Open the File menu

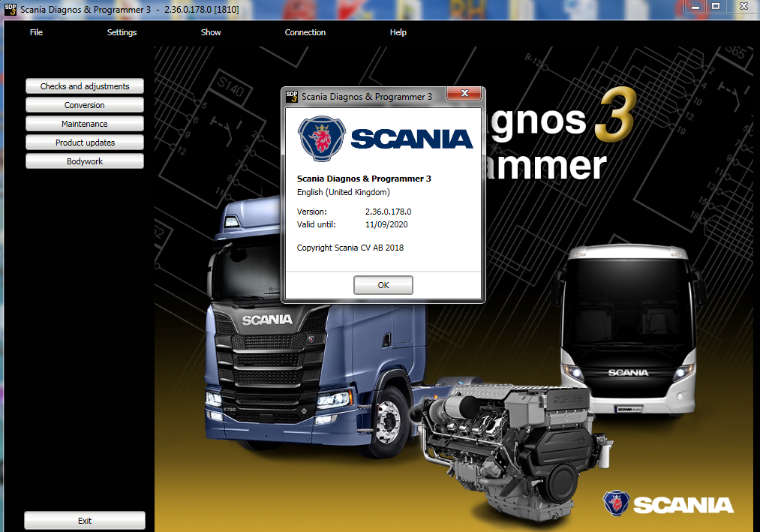36,32
